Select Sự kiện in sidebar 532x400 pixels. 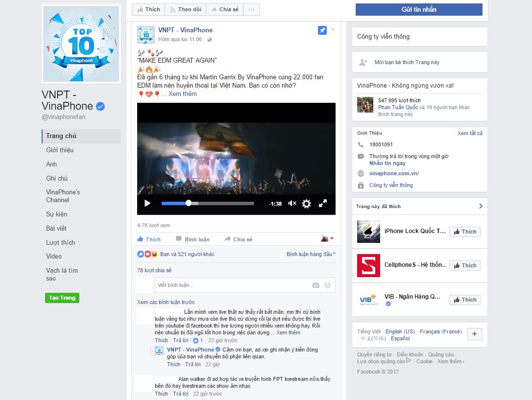pos(56,214)
